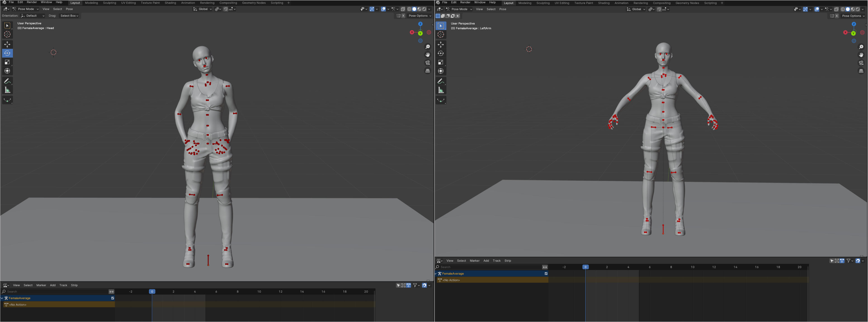Screen dimensions: 868x322
Task: Toggle X mirror in left Pose Options
Action: (403, 16)
